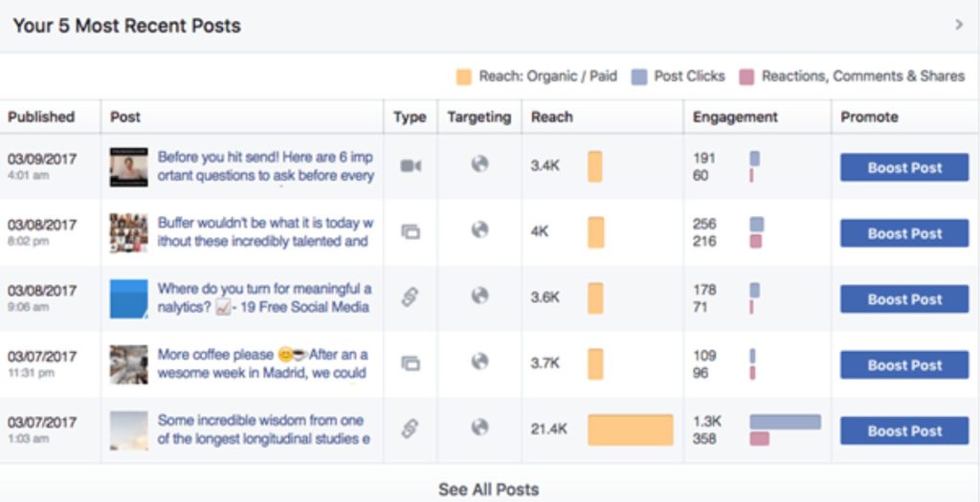Click the Engagement column header
This screenshot has width=980, height=502.
(x=735, y=117)
